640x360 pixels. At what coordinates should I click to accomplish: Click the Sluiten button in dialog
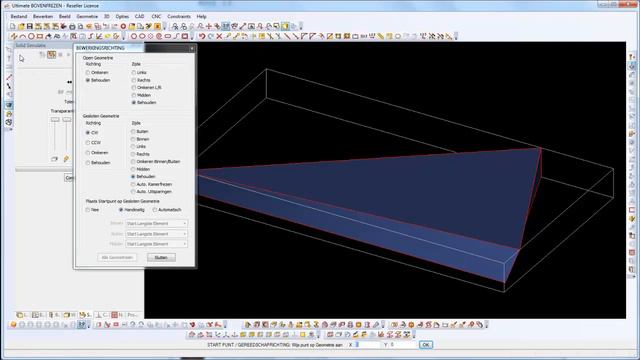pos(161,258)
